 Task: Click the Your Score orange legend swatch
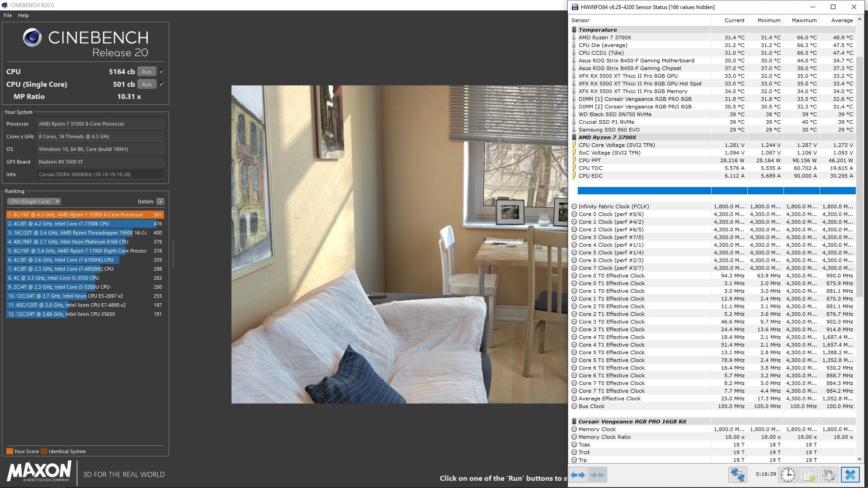[9, 451]
